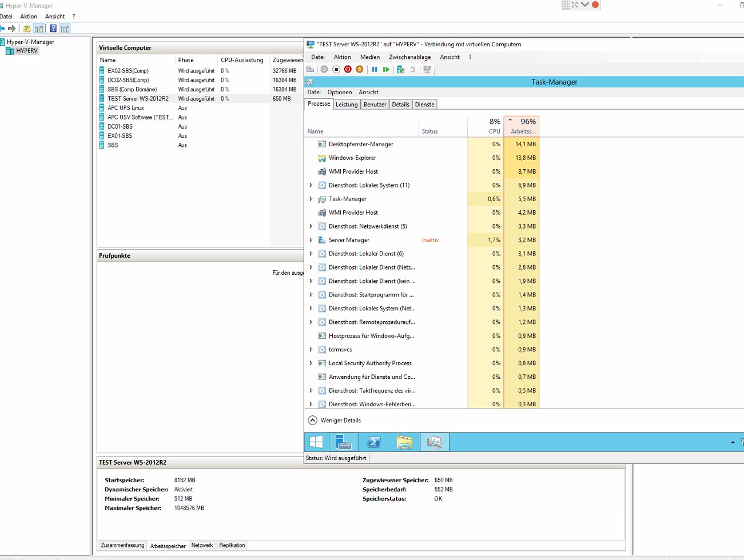This screenshot has width=744, height=560.
Task: Click the folder up-level icon in Hyper-V toolbar
Action: pyautogui.click(x=27, y=28)
